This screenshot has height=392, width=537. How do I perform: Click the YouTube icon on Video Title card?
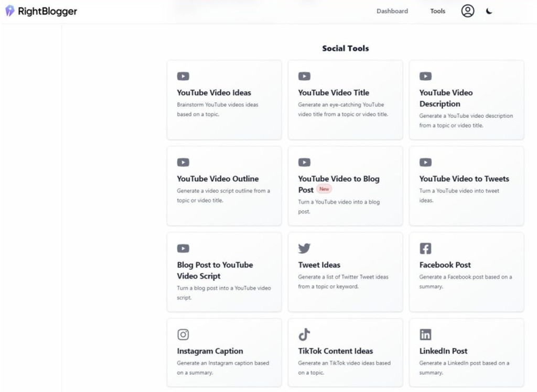[x=304, y=76]
